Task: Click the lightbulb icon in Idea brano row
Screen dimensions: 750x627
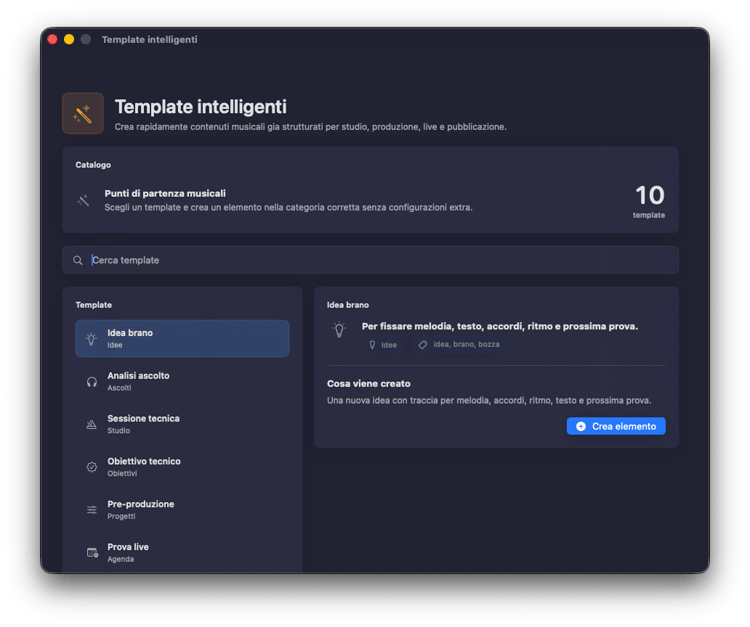Action: (x=91, y=339)
